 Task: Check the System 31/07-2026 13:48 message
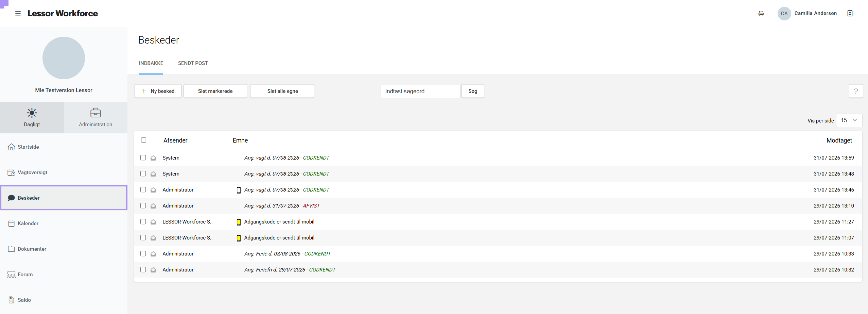tap(143, 173)
